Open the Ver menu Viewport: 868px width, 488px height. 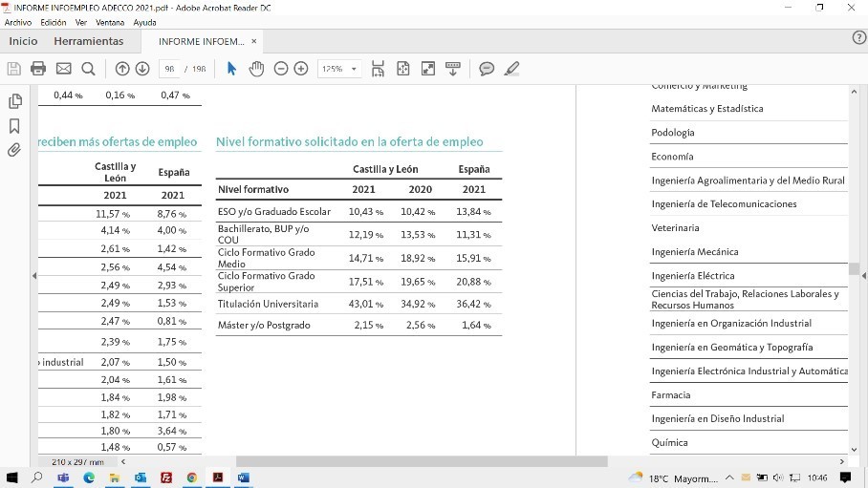81,23
